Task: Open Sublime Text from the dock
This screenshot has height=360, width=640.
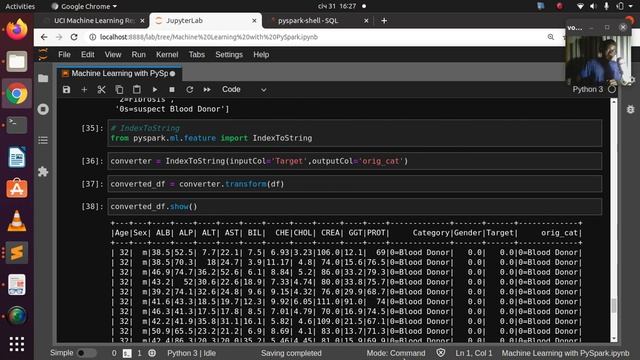Action: point(17,253)
